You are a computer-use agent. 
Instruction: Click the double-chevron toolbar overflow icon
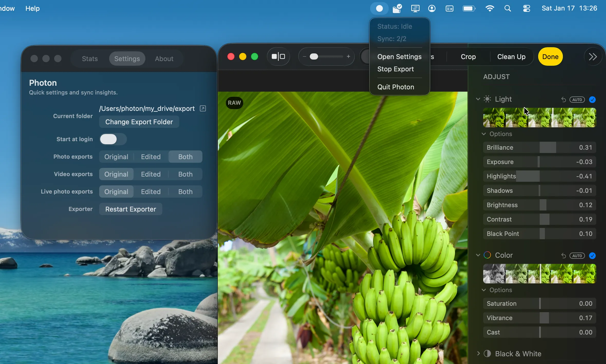(593, 57)
